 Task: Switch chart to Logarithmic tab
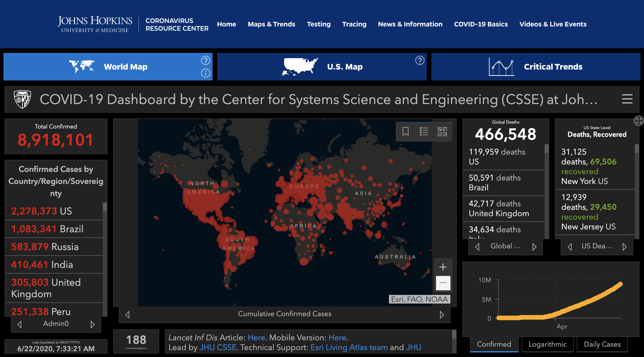547,344
